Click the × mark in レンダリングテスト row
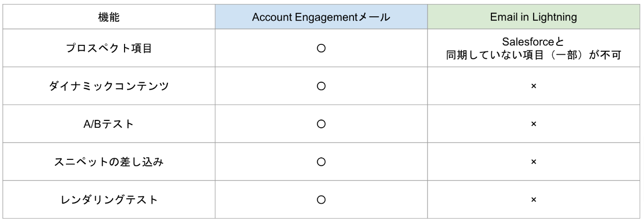Screen dimensions: 644x221 coord(533,200)
